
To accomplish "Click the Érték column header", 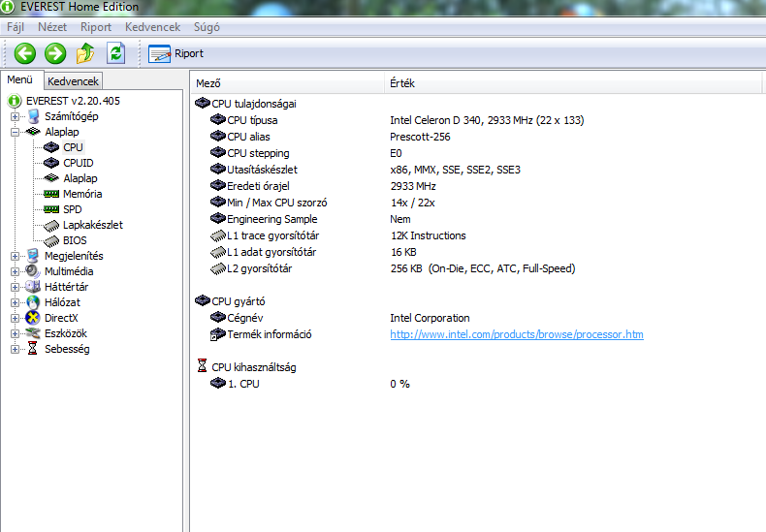I will tap(573, 83).
